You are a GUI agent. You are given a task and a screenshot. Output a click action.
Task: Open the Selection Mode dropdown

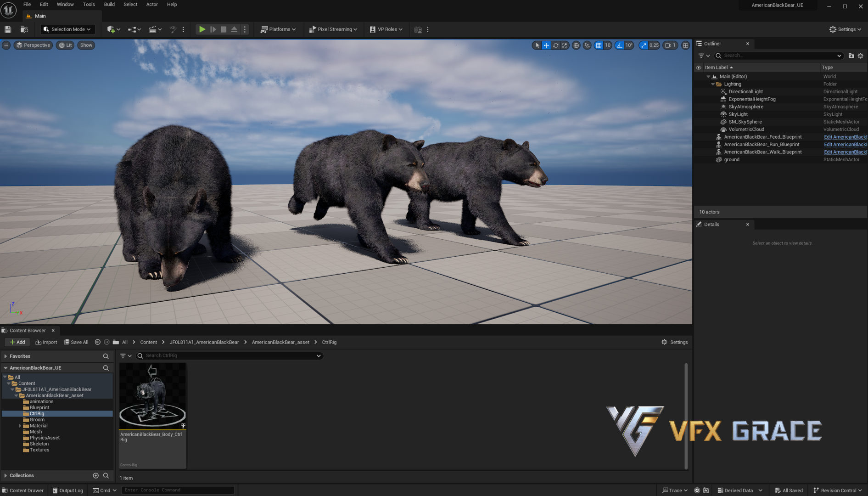pos(67,29)
